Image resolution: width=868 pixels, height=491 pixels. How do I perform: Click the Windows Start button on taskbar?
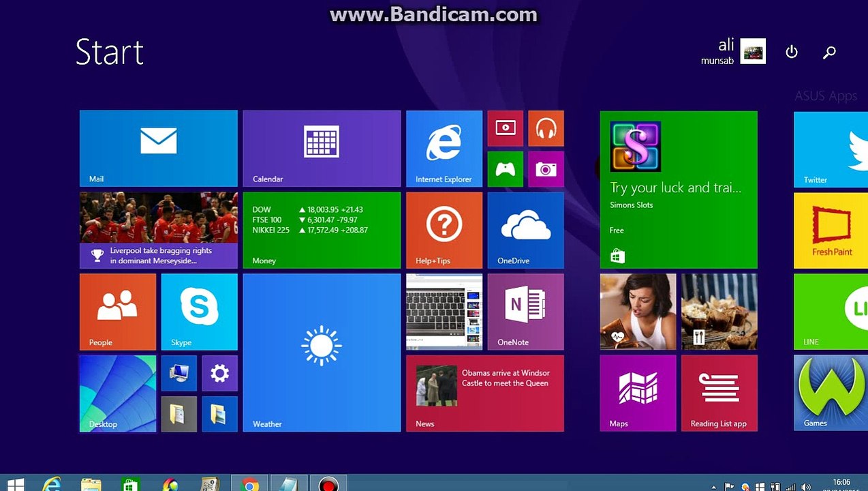[x=16, y=484]
